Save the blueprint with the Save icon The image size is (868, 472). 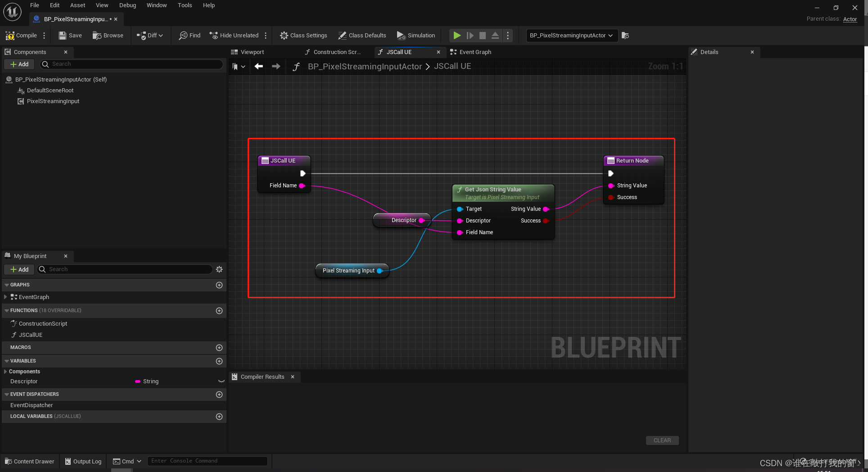[63, 36]
